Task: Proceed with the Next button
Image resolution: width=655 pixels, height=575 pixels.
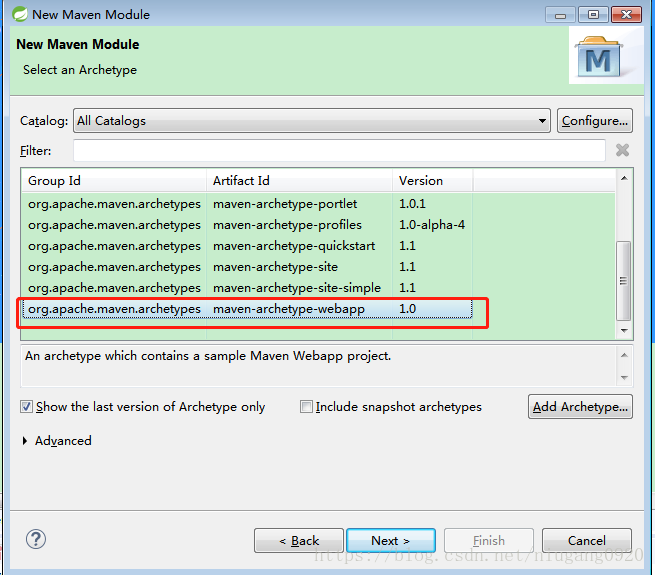Action: click(391, 541)
